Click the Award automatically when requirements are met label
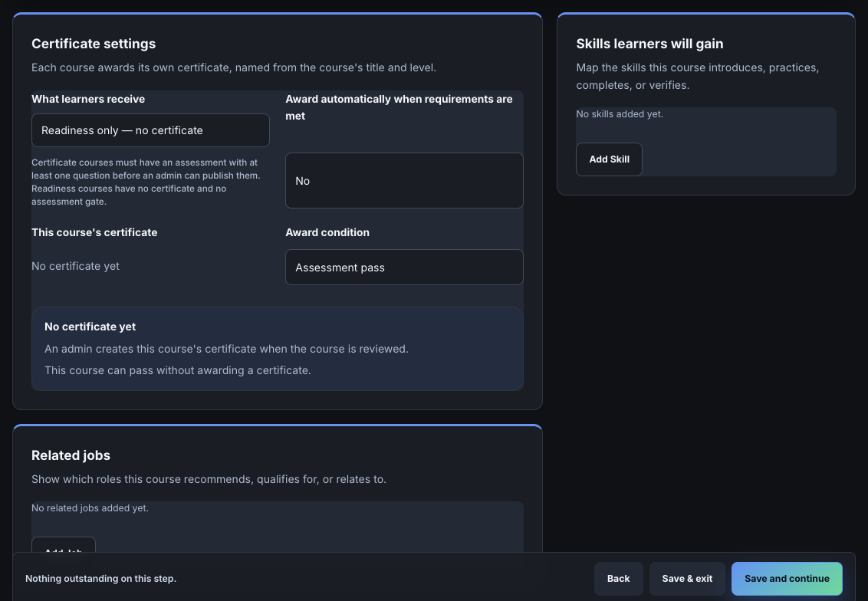This screenshot has height=601, width=868. (399, 107)
